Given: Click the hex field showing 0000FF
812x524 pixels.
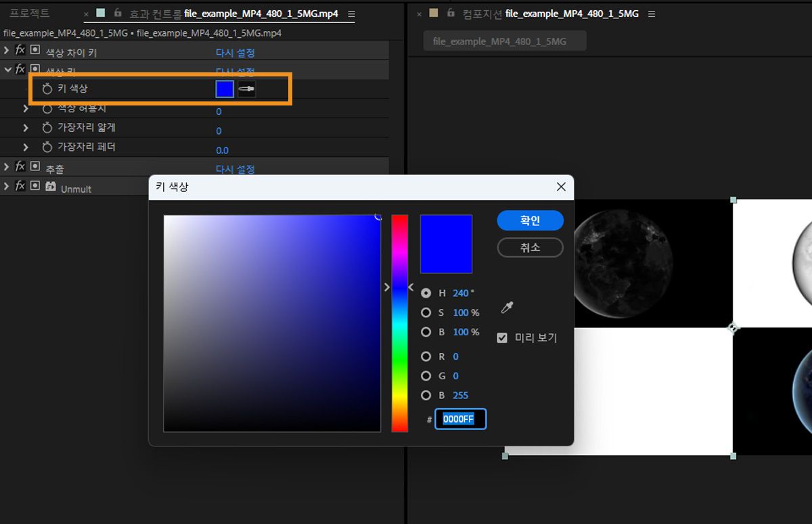Looking at the screenshot, I should pos(460,419).
